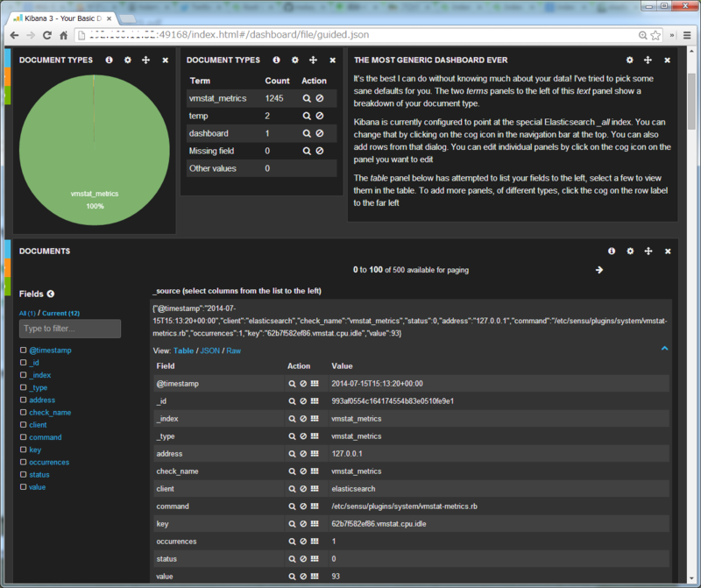The height and width of the screenshot is (588, 701).
Task: Add exclude filter for key value
Action: click(303, 524)
